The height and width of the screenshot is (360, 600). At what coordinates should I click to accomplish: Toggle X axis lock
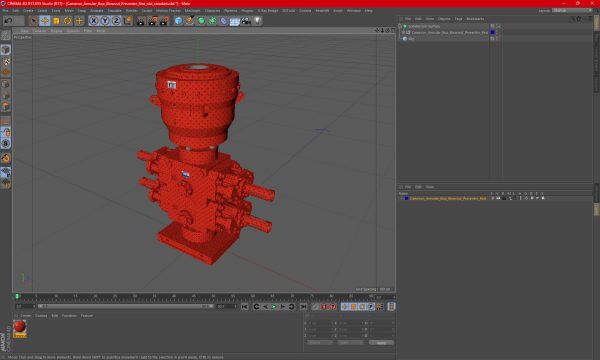click(x=94, y=21)
